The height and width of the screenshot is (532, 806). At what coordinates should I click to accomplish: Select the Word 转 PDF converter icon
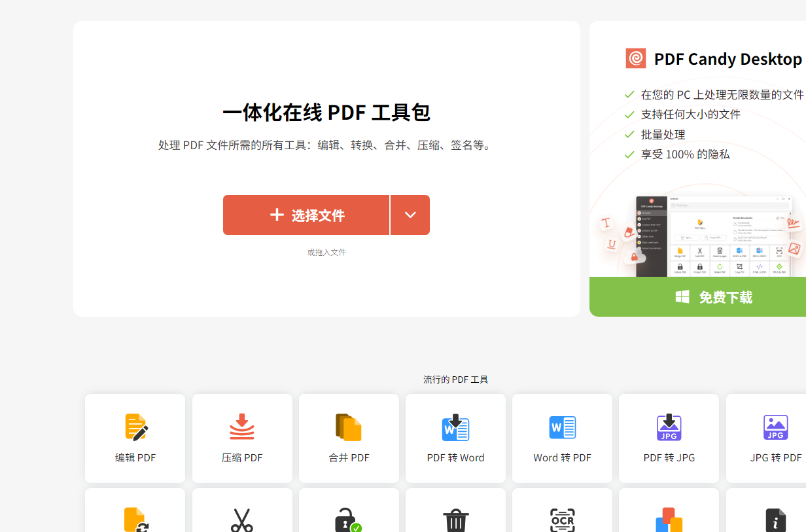(562, 427)
